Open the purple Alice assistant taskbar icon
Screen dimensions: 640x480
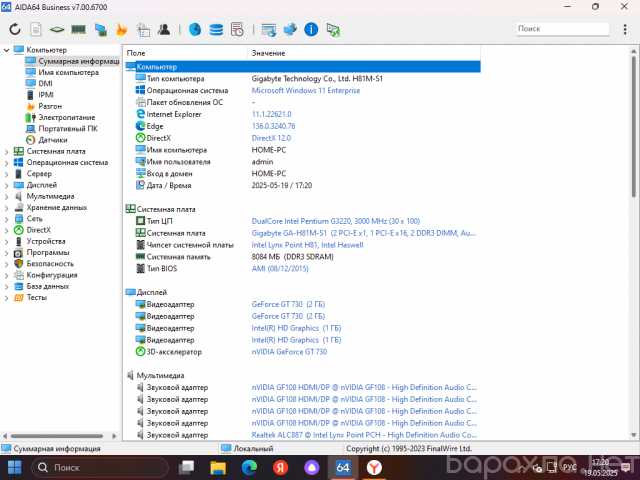[x=311, y=468]
